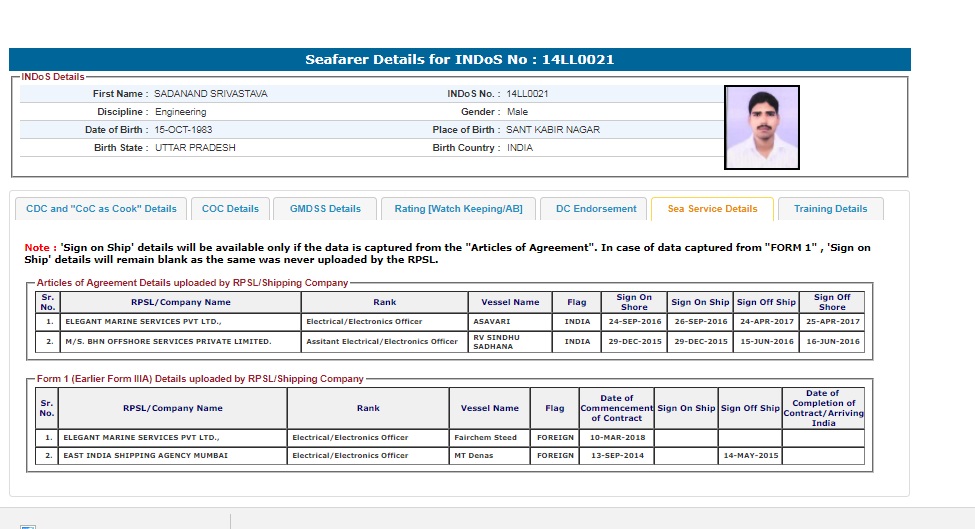
Task: Click the Seafarer Details header banner
Action: pyautogui.click(x=459, y=59)
